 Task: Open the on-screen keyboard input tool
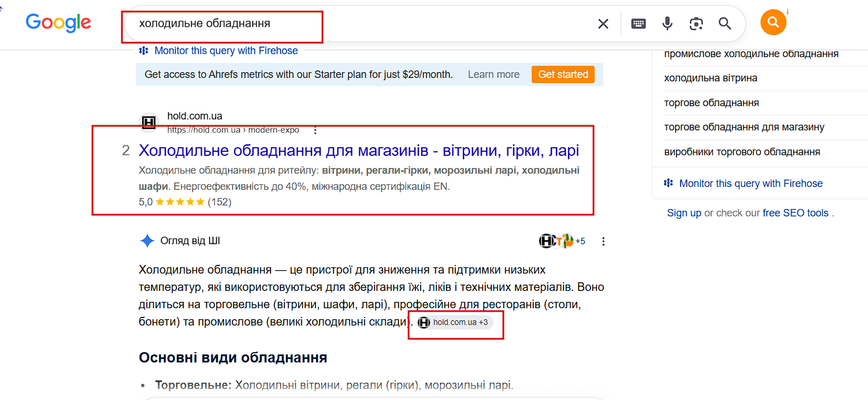[x=638, y=24]
